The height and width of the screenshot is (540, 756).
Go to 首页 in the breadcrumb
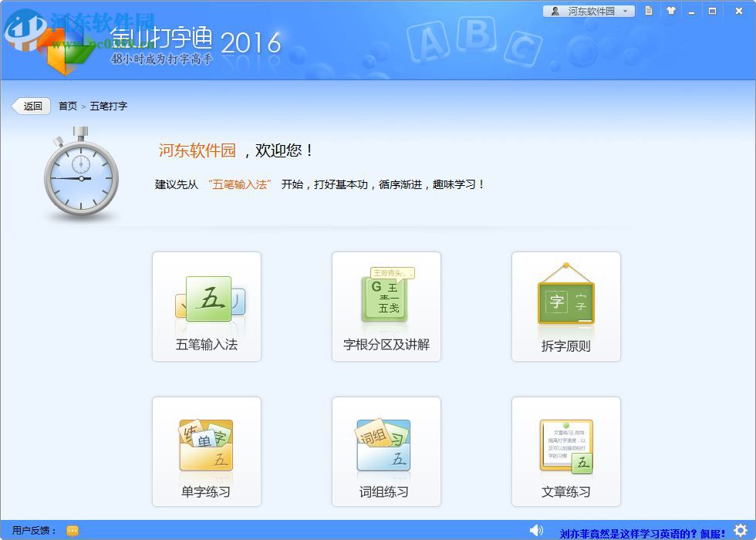coord(66,106)
